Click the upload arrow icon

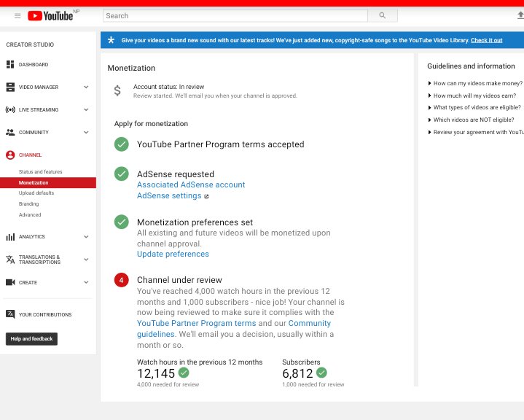pyautogui.click(x=520, y=15)
